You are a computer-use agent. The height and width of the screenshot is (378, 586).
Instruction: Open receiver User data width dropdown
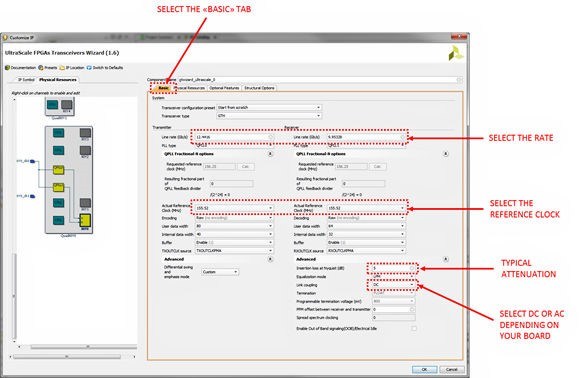[x=366, y=226]
